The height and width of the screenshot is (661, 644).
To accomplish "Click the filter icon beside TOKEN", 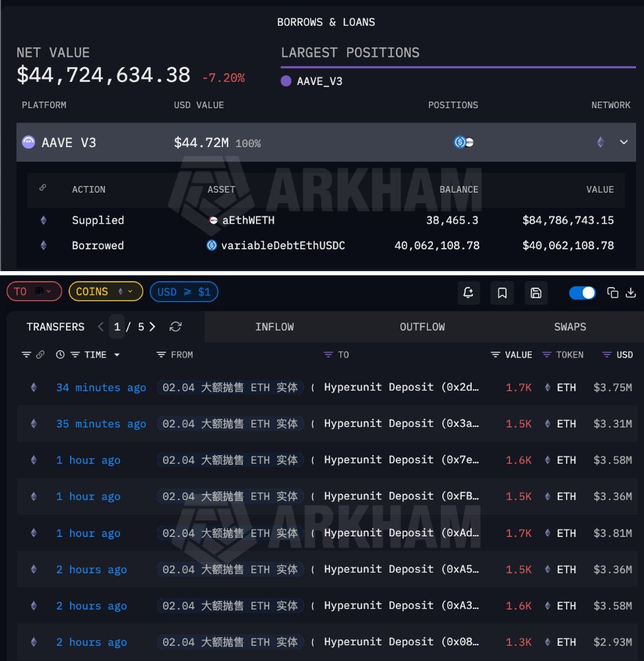I will point(546,355).
